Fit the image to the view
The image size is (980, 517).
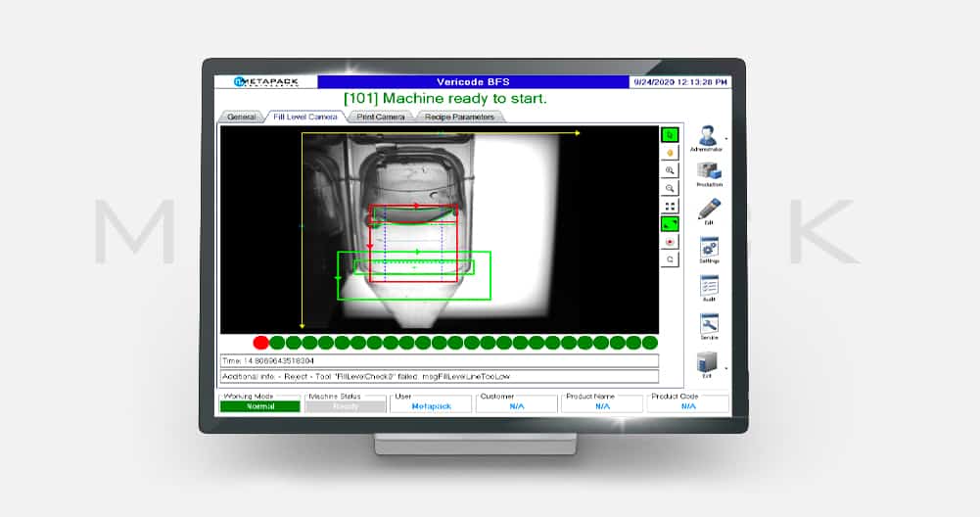(x=670, y=206)
